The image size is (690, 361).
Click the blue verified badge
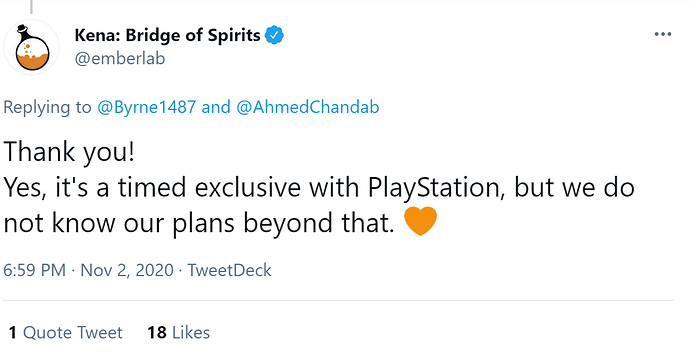coord(274,35)
